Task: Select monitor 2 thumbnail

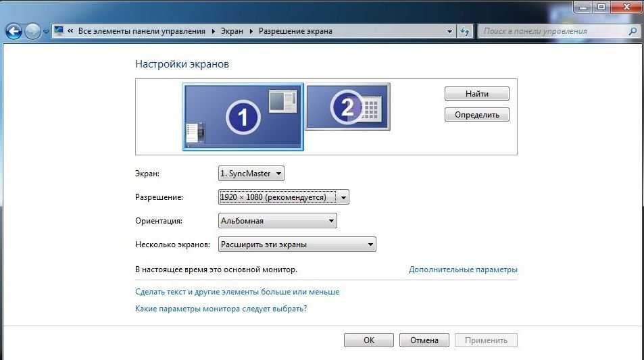Action: (348, 106)
